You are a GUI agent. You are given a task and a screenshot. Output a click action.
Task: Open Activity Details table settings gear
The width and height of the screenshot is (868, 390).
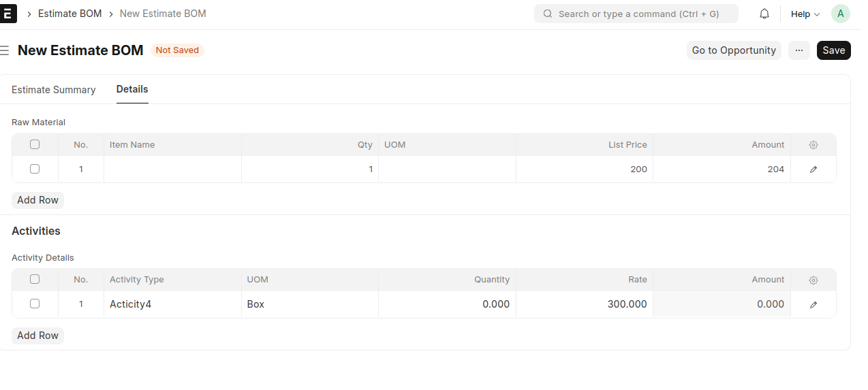pyautogui.click(x=813, y=280)
